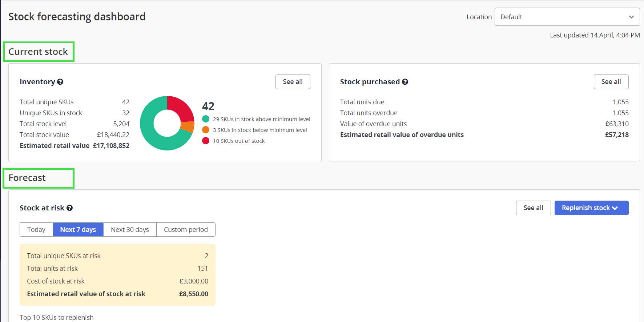Open the Stock at risk help tooltip icon
This screenshot has width=644, height=322.
click(x=70, y=208)
